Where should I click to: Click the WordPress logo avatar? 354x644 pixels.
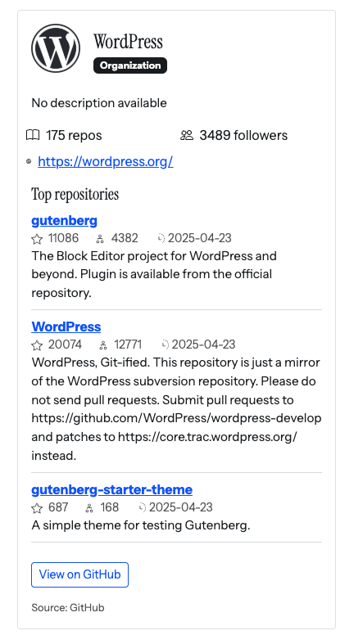(x=56, y=48)
